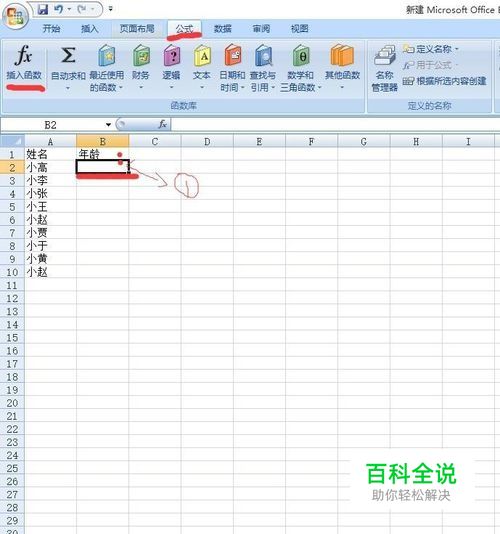The width and height of the screenshot is (500, 534).
Task: Open the 最近使用的函数 book icon
Action: [x=107, y=56]
